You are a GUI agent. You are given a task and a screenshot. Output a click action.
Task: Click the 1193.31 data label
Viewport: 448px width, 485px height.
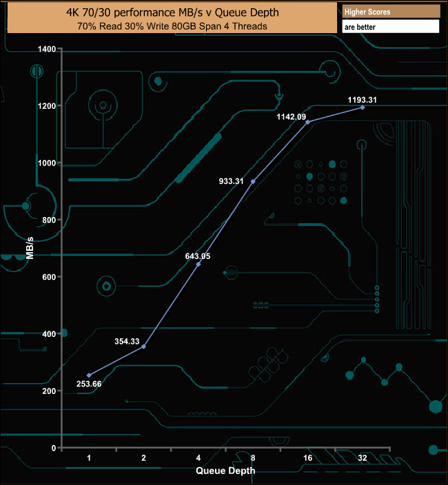[363, 100]
